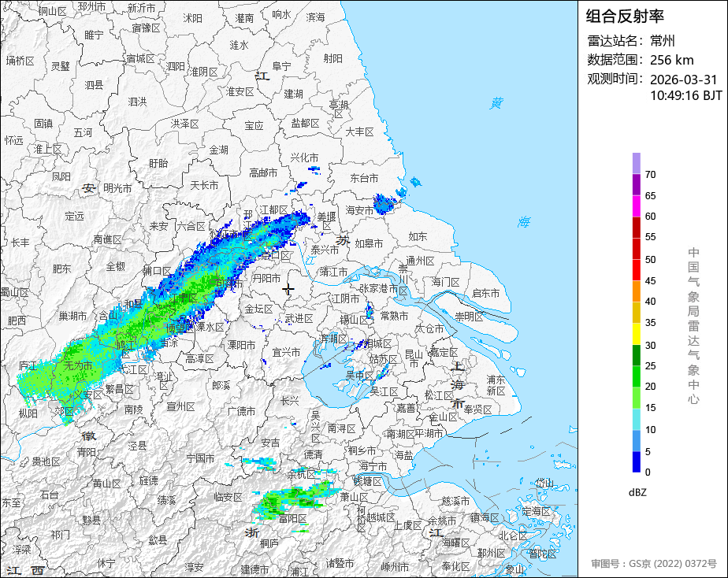This screenshot has width=728, height=578.
Task: Select the blue 0–5 dBZ legend color
Action: point(636,461)
